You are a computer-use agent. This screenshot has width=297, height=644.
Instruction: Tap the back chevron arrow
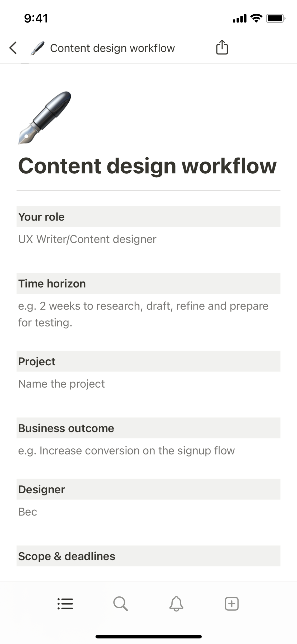pyautogui.click(x=13, y=48)
